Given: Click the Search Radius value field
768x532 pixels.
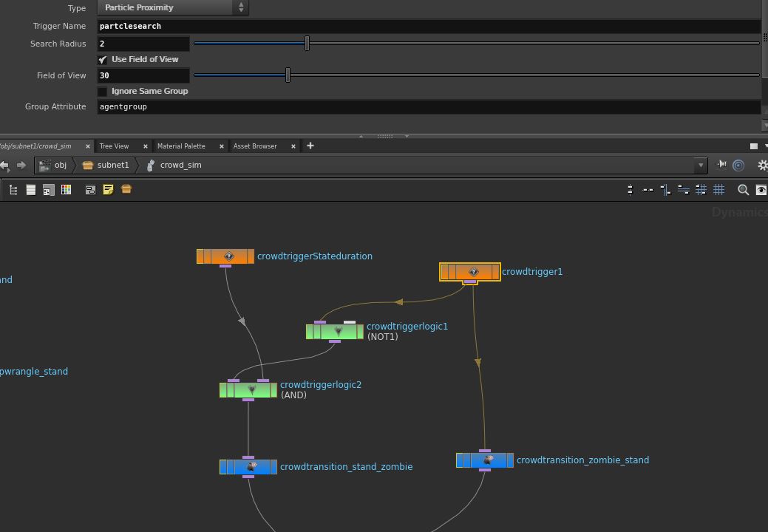Looking at the screenshot, I should pyautogui.click(x=143, y=44).
